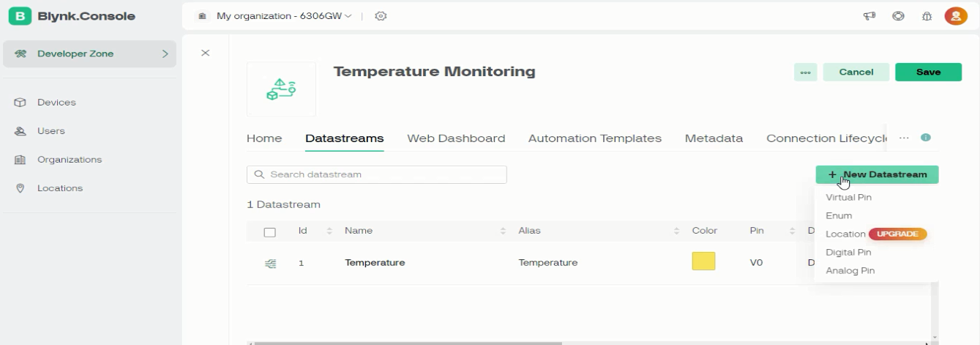Click the Temperature datastream row icon
The image size is (980, 345).
tap(270, 263)
